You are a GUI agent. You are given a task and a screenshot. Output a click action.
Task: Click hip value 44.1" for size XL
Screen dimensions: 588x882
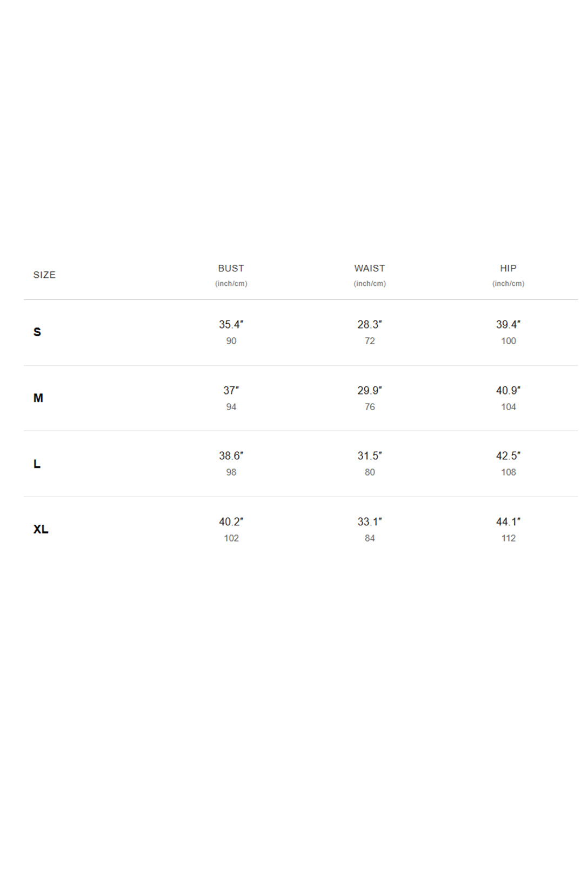[x=508, y=522]
